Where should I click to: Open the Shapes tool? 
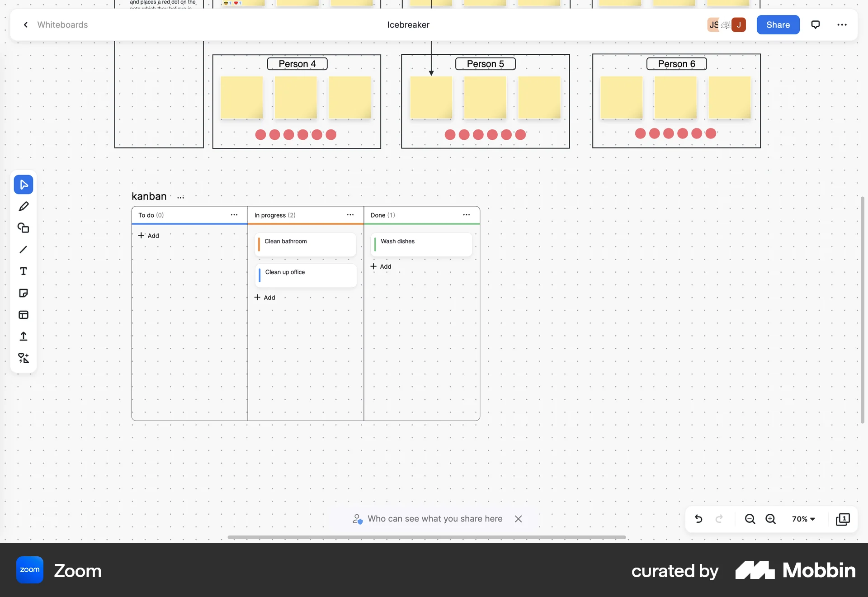(24, 228)
